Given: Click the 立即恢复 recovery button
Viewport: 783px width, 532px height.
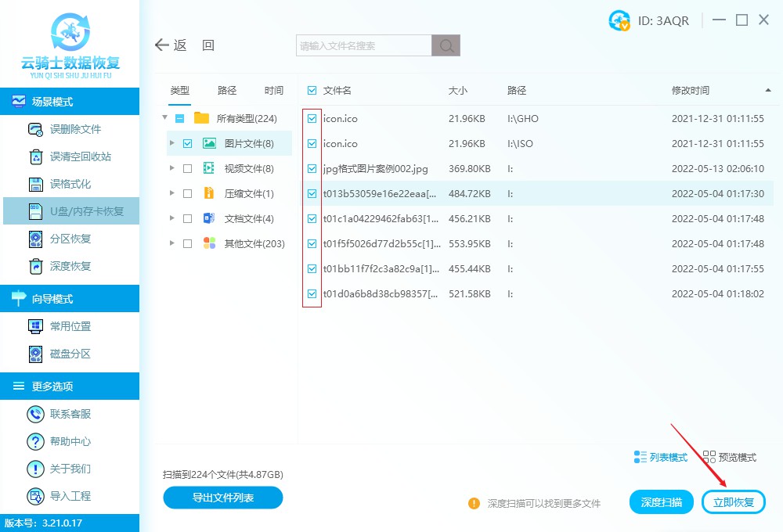Looking at the screenshot, I should pos(733,501).
